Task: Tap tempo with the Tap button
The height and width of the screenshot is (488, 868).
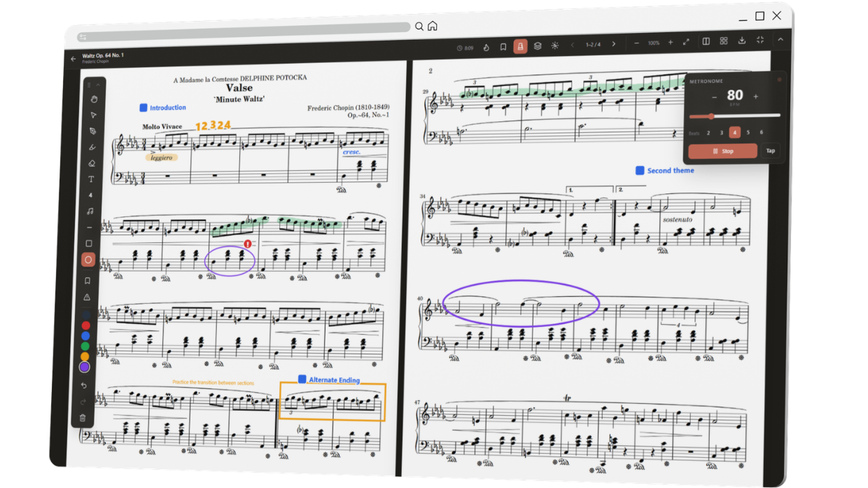Action: 771,151
